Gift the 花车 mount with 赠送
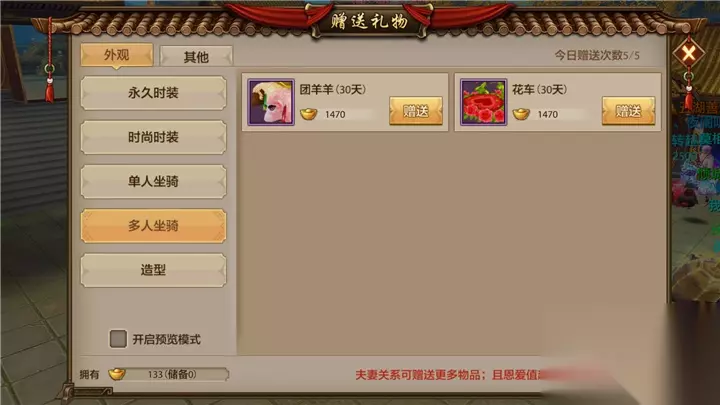The width and height of the screenshot is (720, 405). (x=629, y=111)
